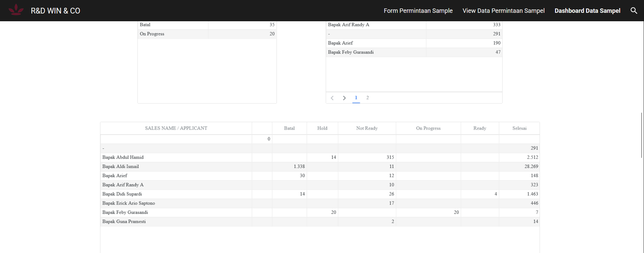Click the search magnifier icon
Screen dimensions: 644x253
coord(634,11)
